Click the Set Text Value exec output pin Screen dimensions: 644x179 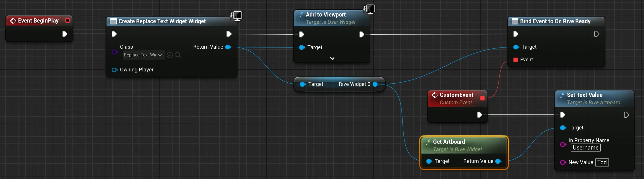[626, 115]
